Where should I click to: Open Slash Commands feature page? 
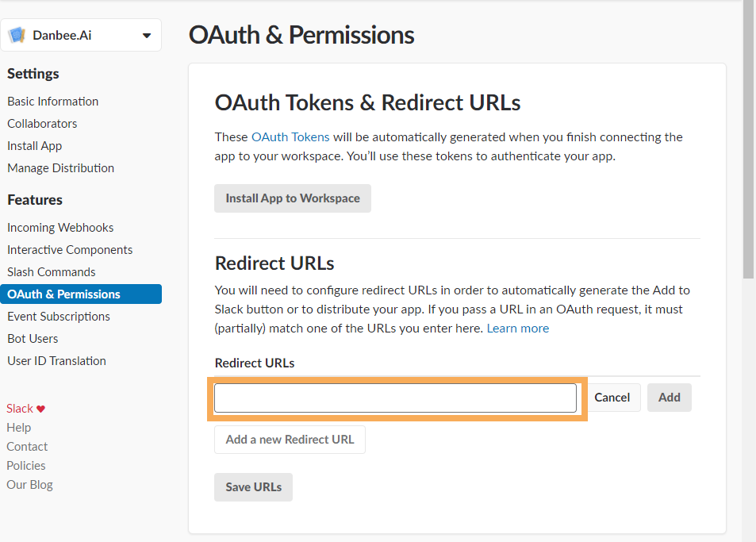[x=51, y=272]
